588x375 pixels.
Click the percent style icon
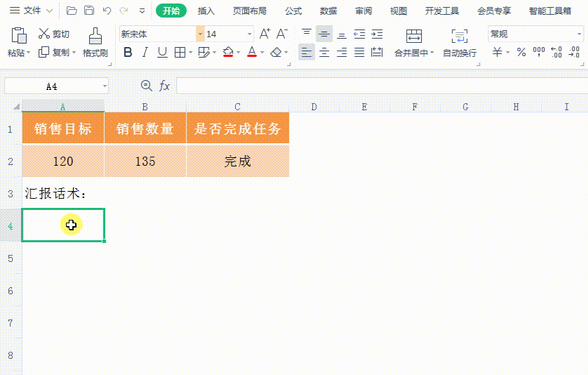click(x=521, y=52)
